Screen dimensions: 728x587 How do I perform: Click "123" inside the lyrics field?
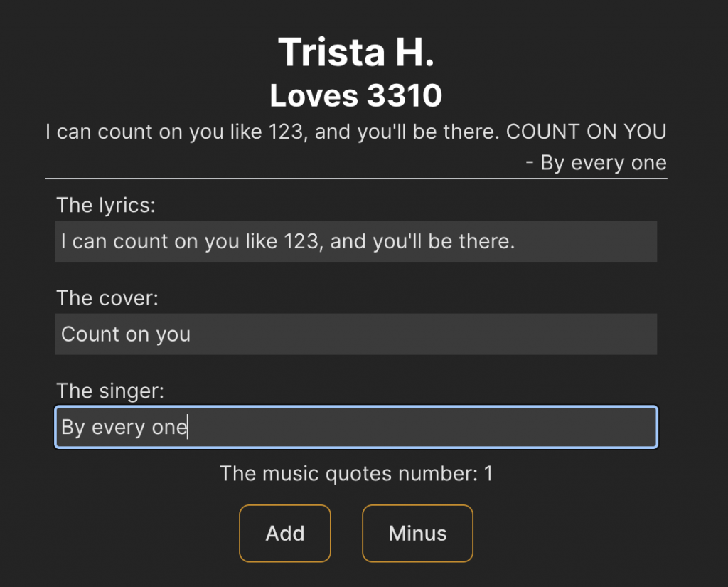click(302, 242)
